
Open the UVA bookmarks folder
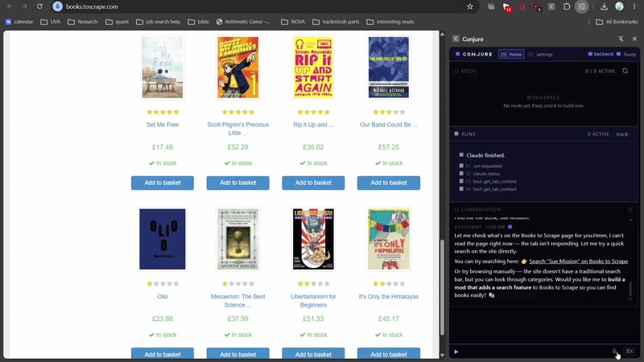[51, 22]
